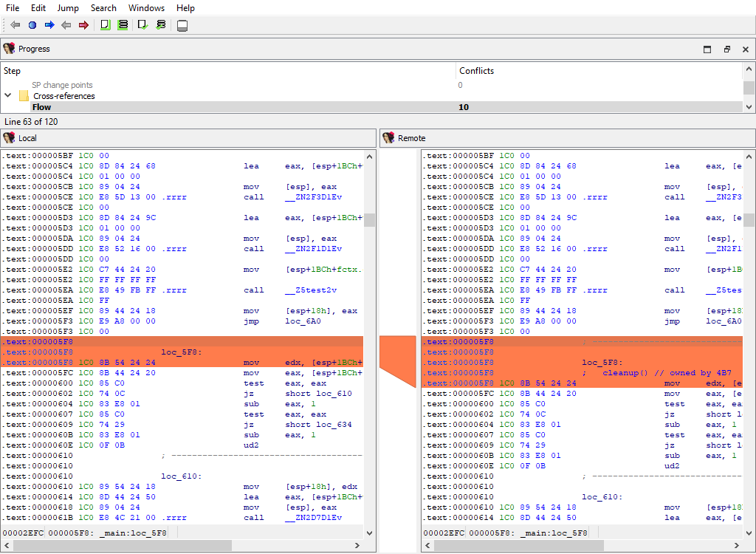Image resolution: width=756 pixels, height=554 pixels.
Task: Click the Remote pane title tab
Action: click(411, 138)
